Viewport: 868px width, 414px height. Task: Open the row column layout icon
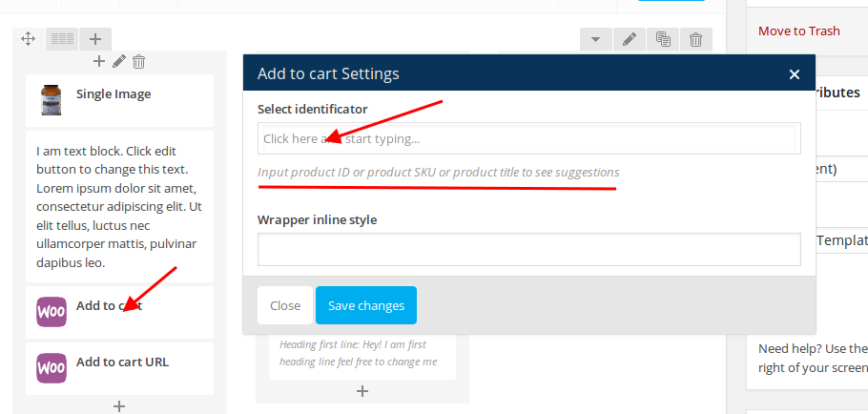click(x=62, y=39)
